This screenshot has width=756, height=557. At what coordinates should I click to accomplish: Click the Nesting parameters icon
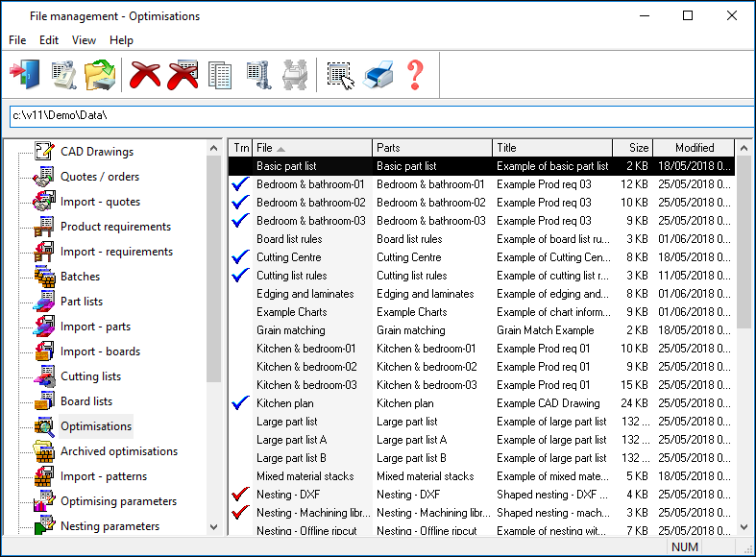[x=44, y=524]
